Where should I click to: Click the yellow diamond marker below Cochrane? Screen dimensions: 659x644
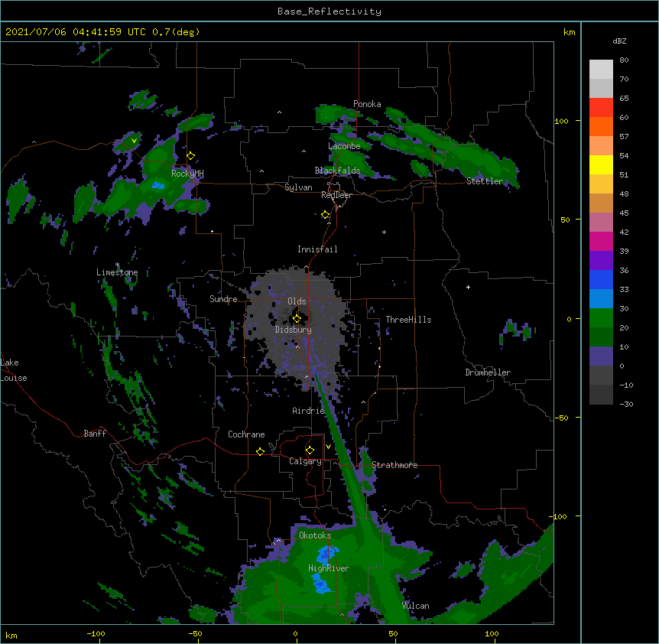[260, 451]
